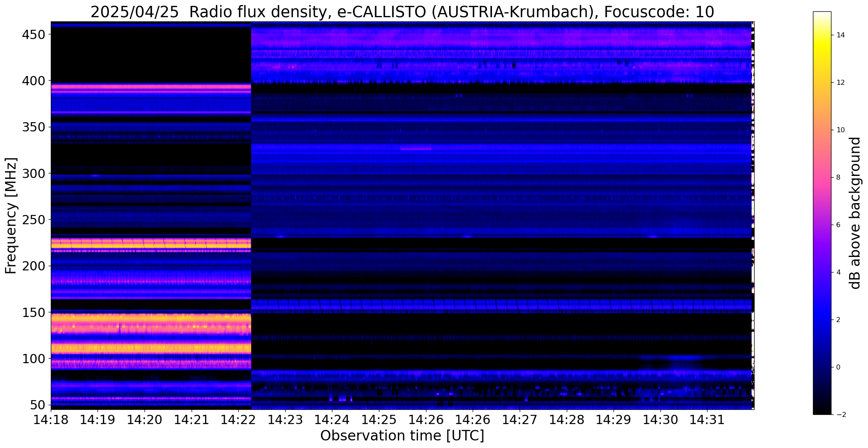The width and height of the screenshot is (868, 448).
Task: Click frequency axis tick label 300
Action: tap(33, 173)
